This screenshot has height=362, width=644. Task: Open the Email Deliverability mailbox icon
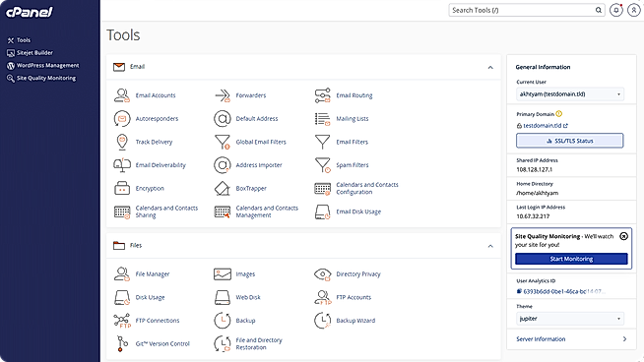click(x=122, y=165)
